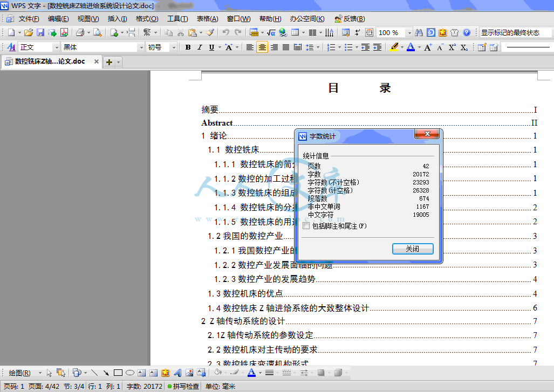Toggle justify alignment

(x=286, y=47)
